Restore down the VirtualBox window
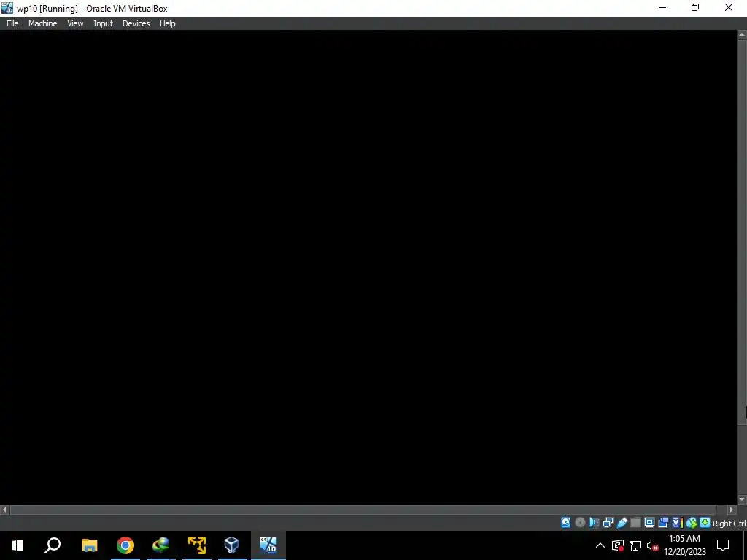Viewport: 747px width, 560px height. [x=695, y=7]
